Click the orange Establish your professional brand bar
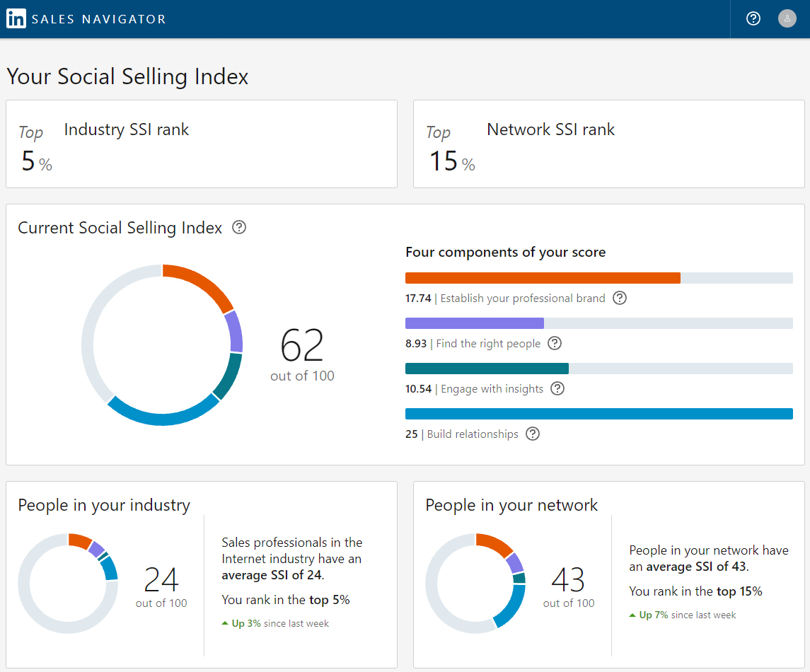The image size is (810, 672). pyautogui.click(x=543, y=278)
